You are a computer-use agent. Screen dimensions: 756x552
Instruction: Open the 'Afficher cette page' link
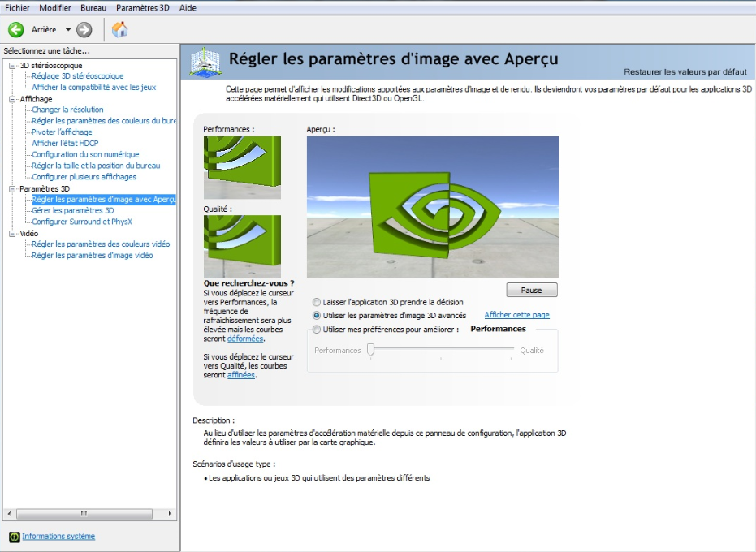(516, 315)
